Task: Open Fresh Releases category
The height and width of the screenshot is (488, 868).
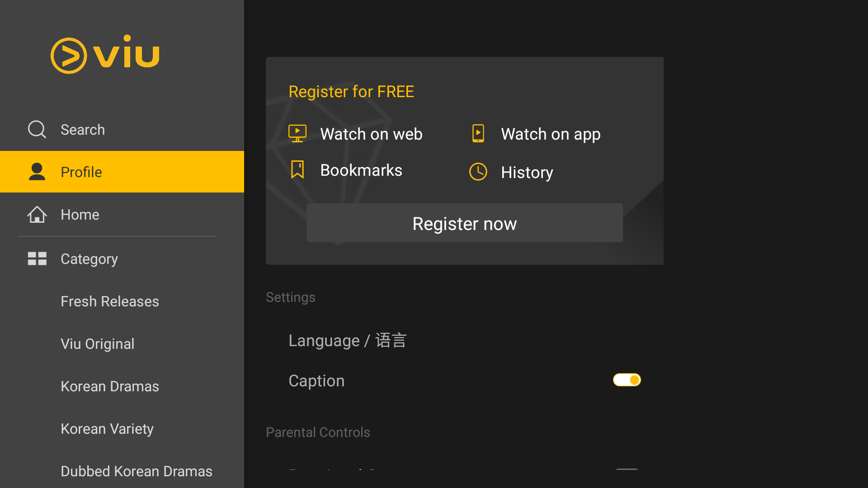Action: [110, 301]
